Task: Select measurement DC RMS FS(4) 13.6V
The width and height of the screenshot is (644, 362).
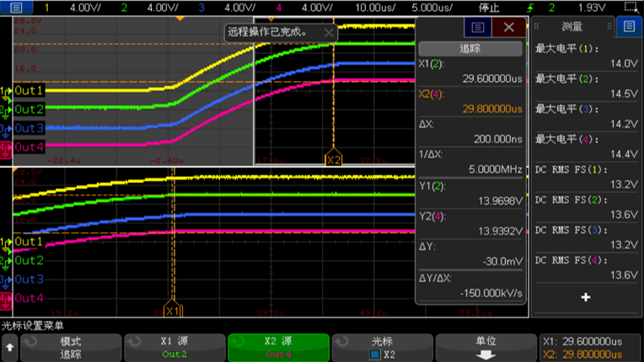Action: (x=587, y=267)
